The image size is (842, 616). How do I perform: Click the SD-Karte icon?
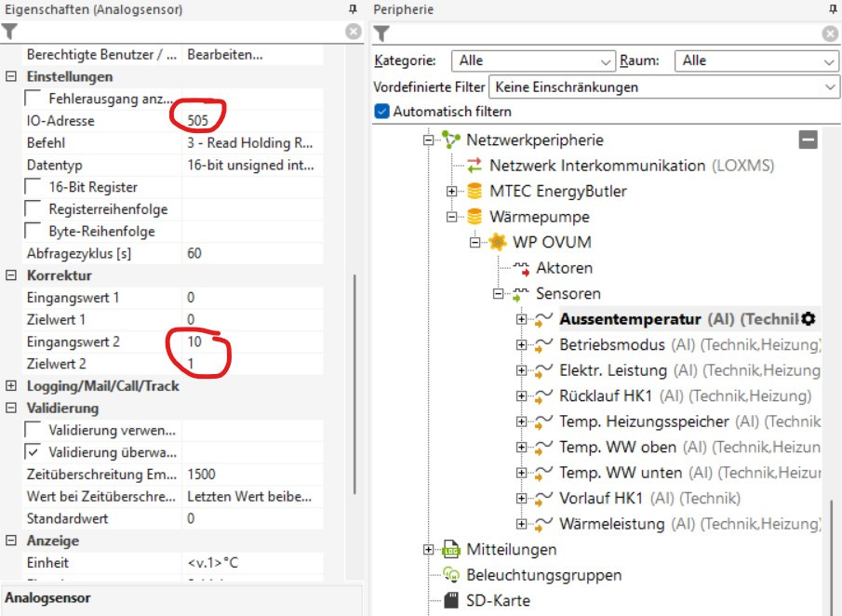pos(451,600)
